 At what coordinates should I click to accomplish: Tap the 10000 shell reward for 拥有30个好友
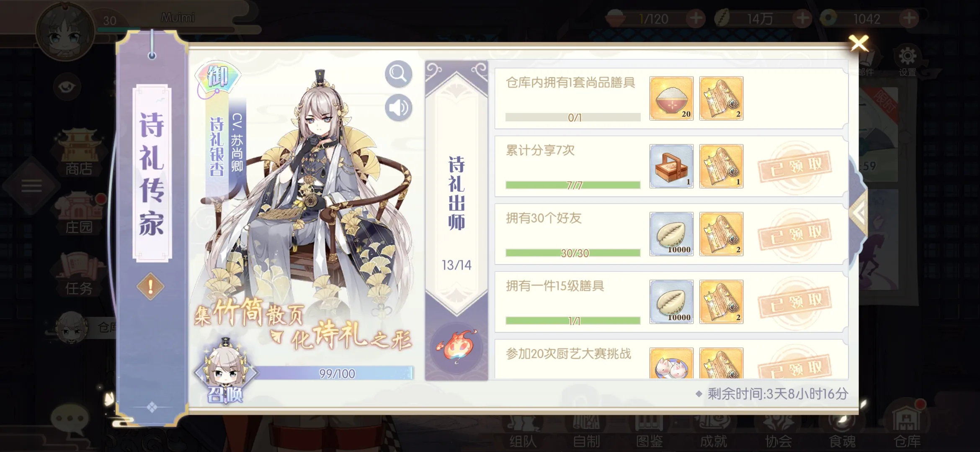(x=671, y=234)
